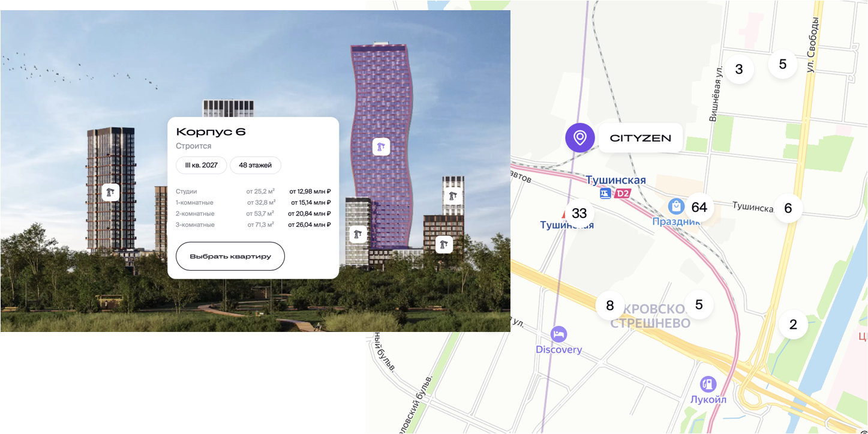Click price от 15,14 млн ₽

(310, 202)
